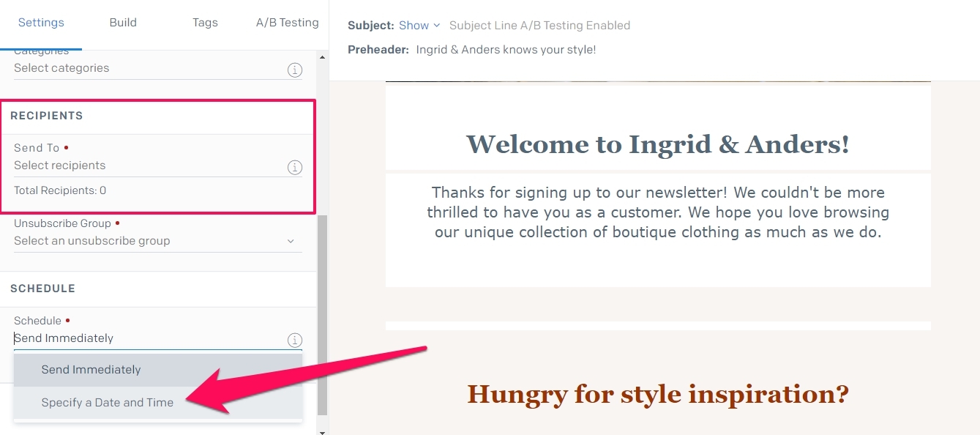Switch to the A/B Testing tab
Image resolution: width=980 pixels, height=435 pixels.
(x=287, y=23)
